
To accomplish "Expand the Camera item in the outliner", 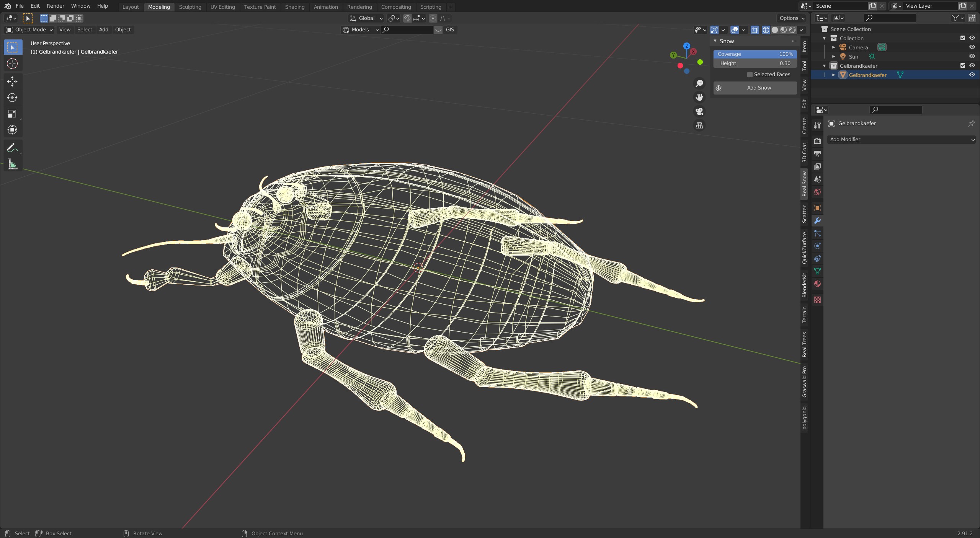I will pyautogui.click(x=834, y=47).
